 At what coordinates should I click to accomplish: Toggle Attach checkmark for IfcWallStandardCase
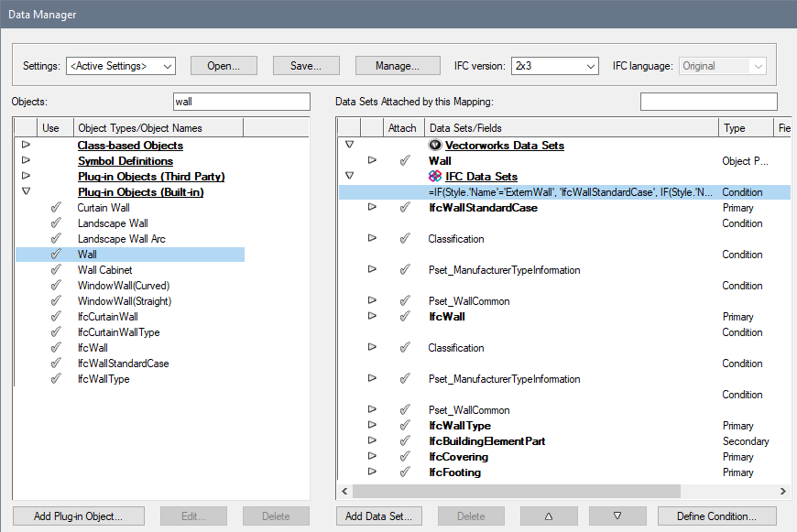tap(404, 208)
